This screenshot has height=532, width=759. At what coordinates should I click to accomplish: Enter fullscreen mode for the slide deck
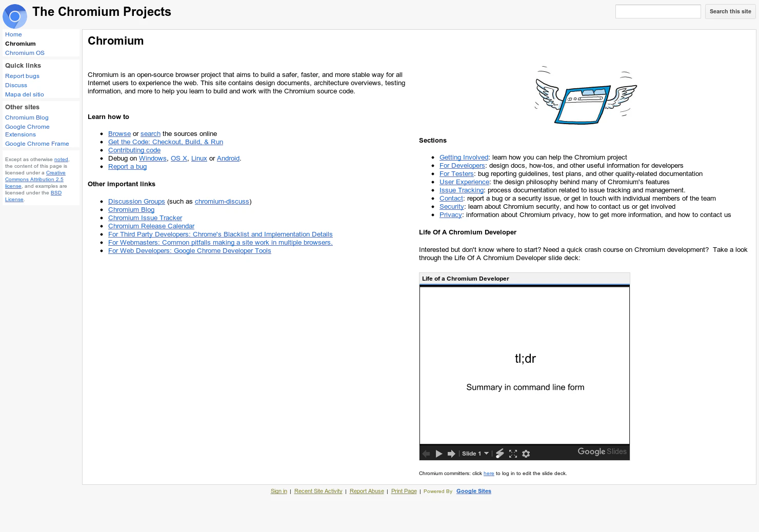513,454
